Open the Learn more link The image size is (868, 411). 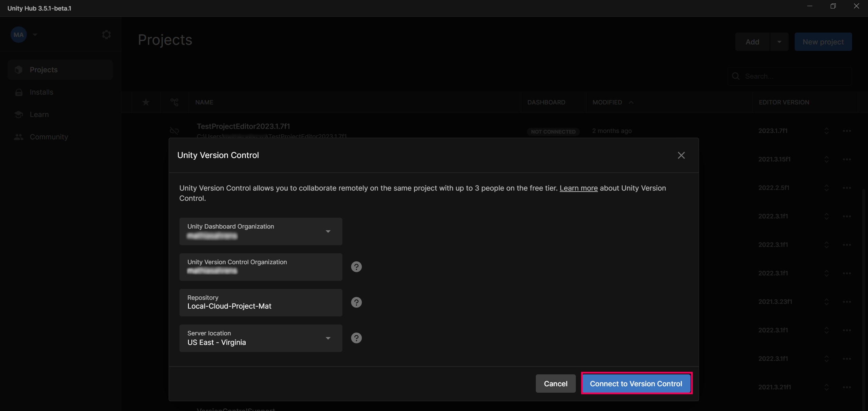[578, 188]
